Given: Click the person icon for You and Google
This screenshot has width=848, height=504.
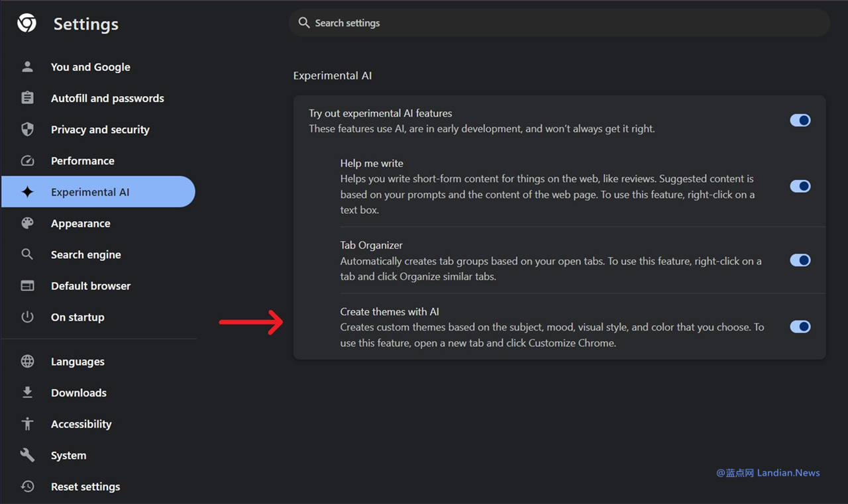Looking at the screenshot, I should click(x=27, y=67).
